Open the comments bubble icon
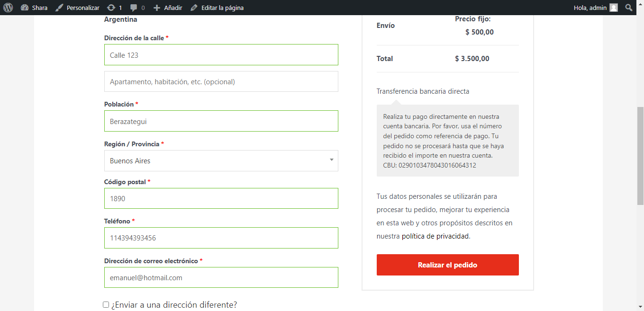This screenshot has width=644, height=311. pos(134,8)
